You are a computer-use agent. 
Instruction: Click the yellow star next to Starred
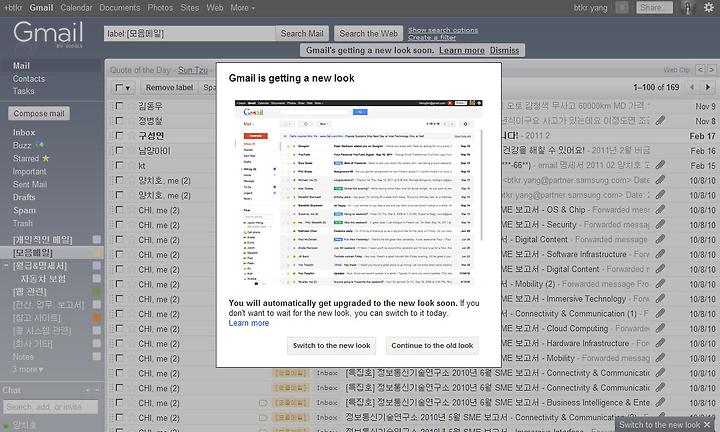pyautogui.click(x=45, y=158)
